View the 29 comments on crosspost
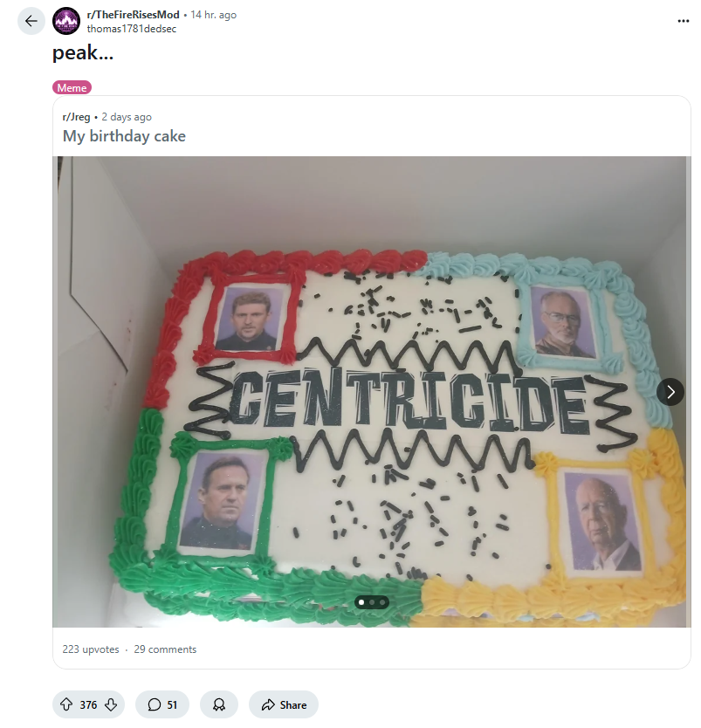This screenshot has width=701, height=728. pyautogui.click(x=165, y=649)
